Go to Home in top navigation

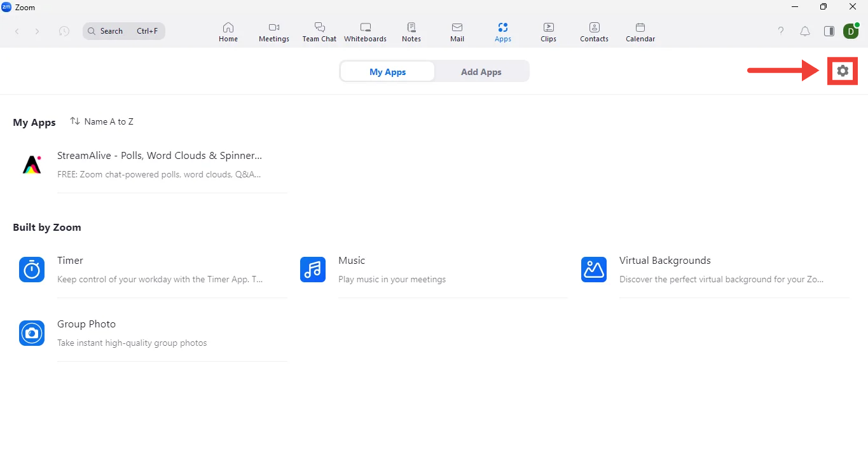click(x=228, y=32)
